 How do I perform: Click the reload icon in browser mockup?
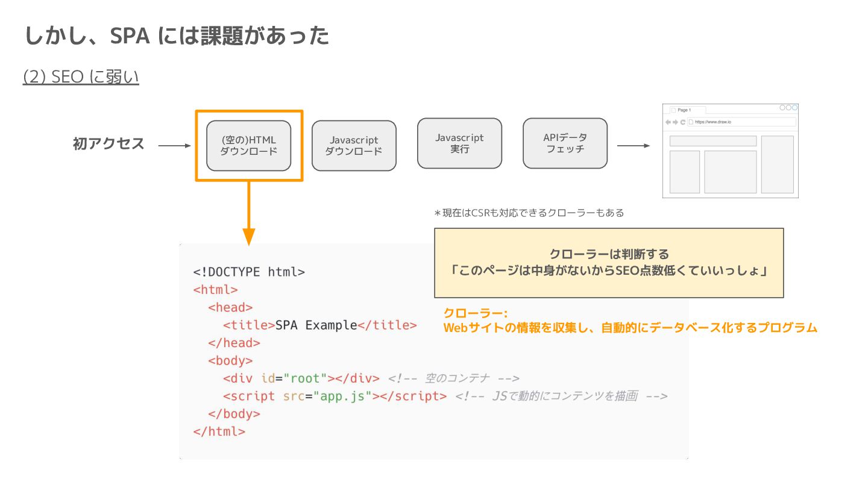point(682,122)
